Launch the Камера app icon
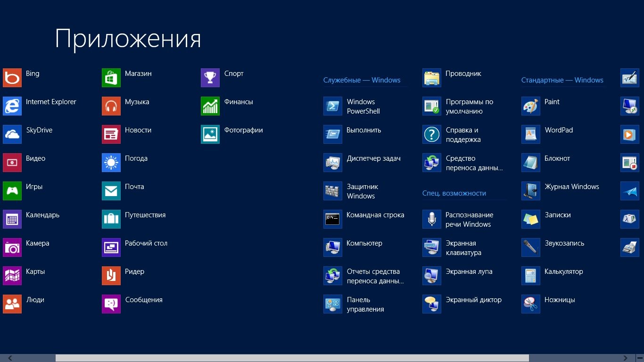Screen dimensions: 644x362 click(x=12, y=247)
